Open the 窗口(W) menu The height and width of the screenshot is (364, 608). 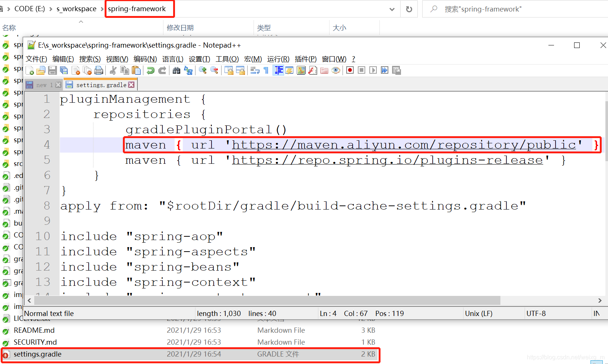pos(334,59)
